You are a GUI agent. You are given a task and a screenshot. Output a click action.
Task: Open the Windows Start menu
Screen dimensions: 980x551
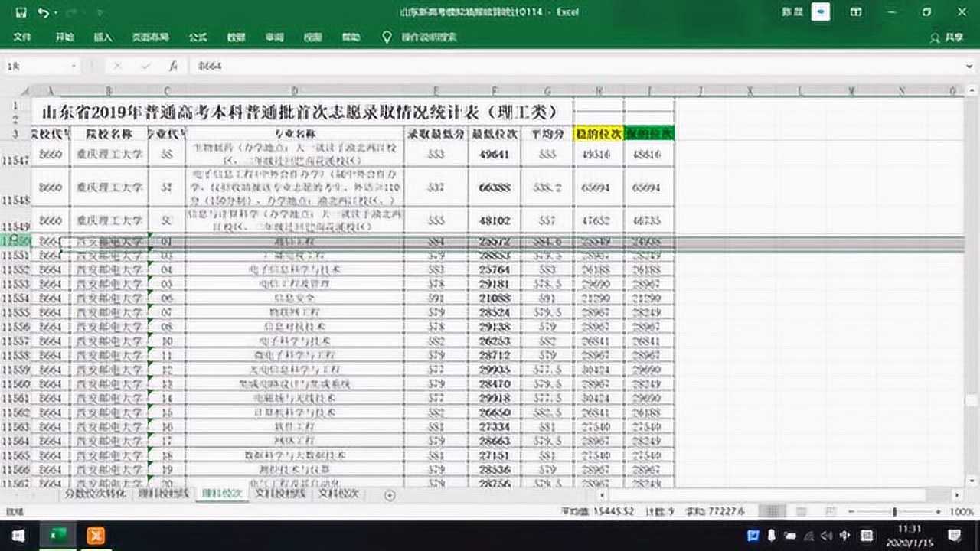tap(18, 535)
